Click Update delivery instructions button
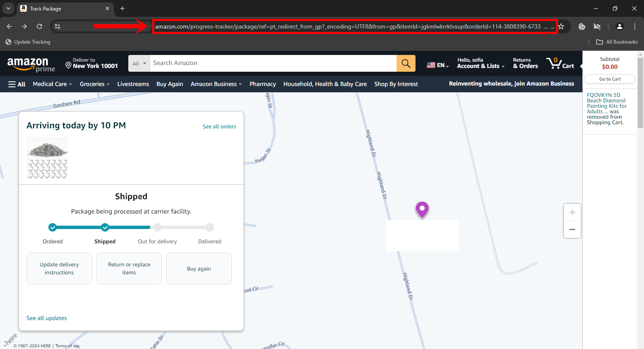 [x=59, y=268]
